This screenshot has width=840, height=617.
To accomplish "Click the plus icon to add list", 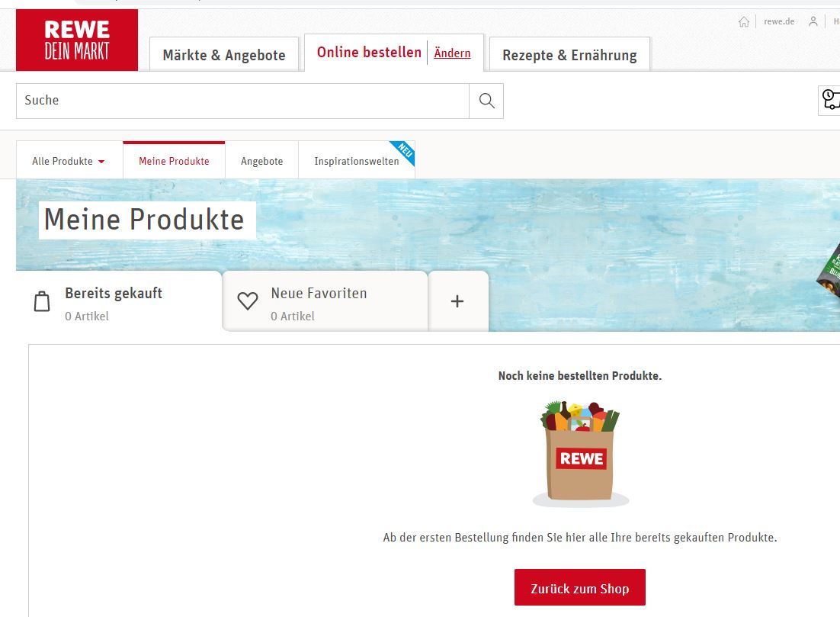I will coord(457,301).
